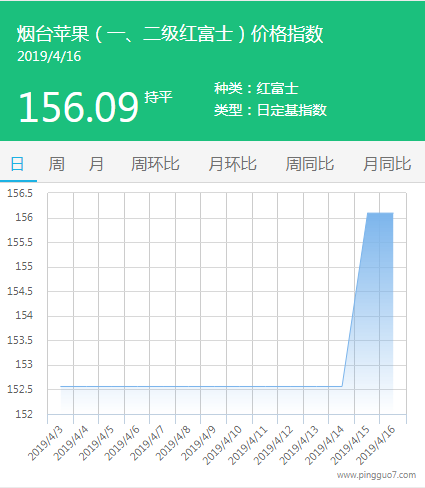The width and height of the screenshot is (425, 488).
Task: Click the y-axis label 156.5
Action: click(x=20, y=193)
